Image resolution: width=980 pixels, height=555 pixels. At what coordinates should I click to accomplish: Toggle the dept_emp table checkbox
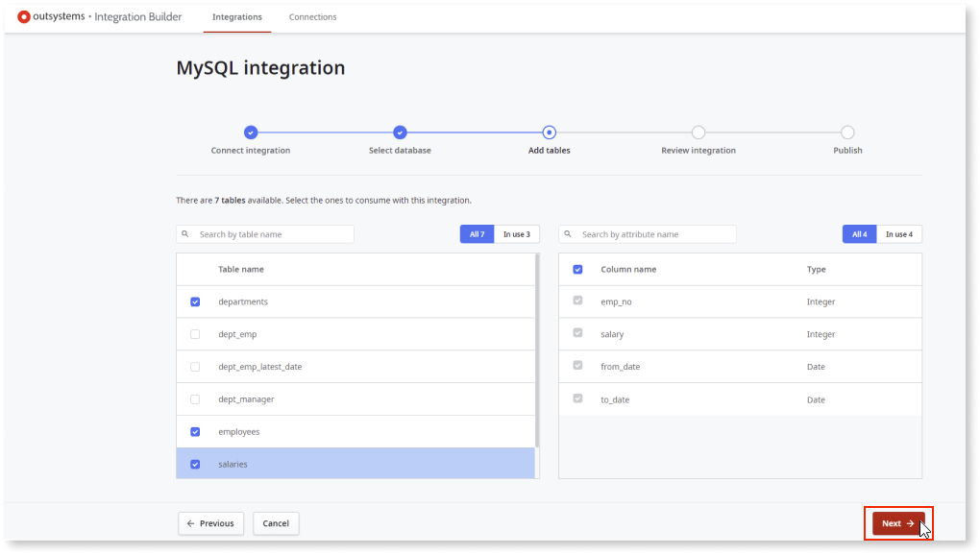point(195,333)
